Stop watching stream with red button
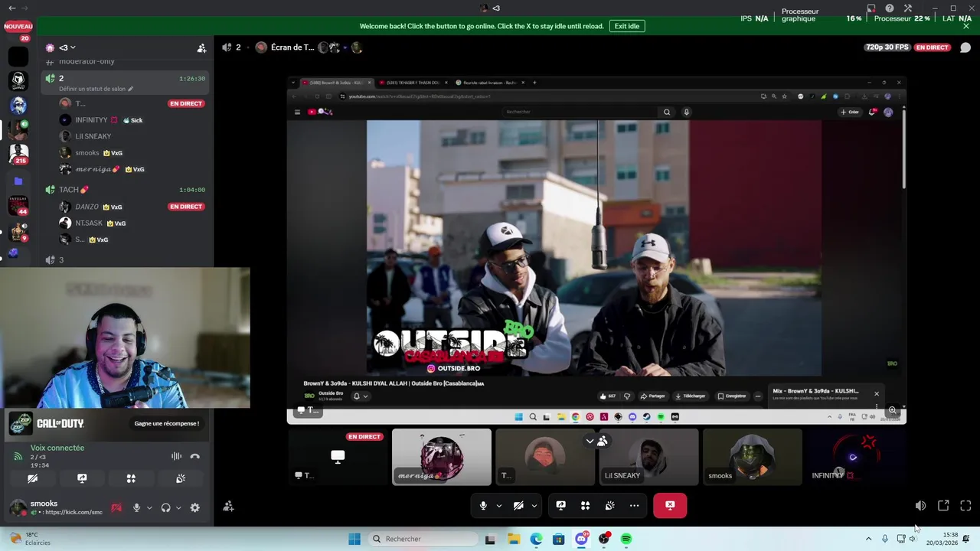 coord(670,505)
